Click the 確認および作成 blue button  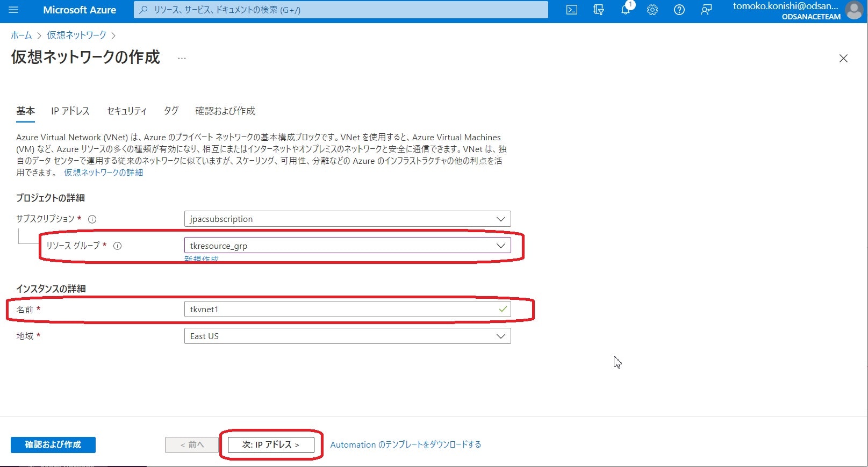(53, 445)
